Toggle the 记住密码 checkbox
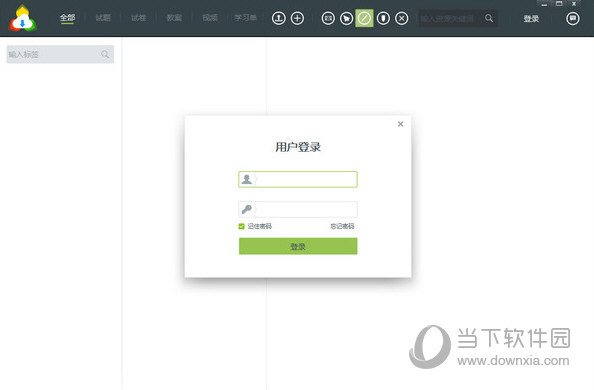 [242, 226]
